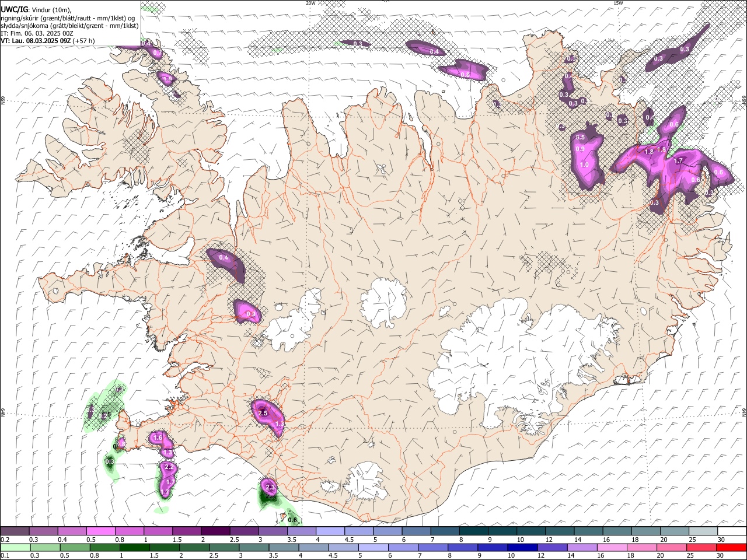Image resolution: width=747 pixels, height=560 pixels.
Task: Click the 0.1 label in the lower legend
Action: [x=5, y=556]
